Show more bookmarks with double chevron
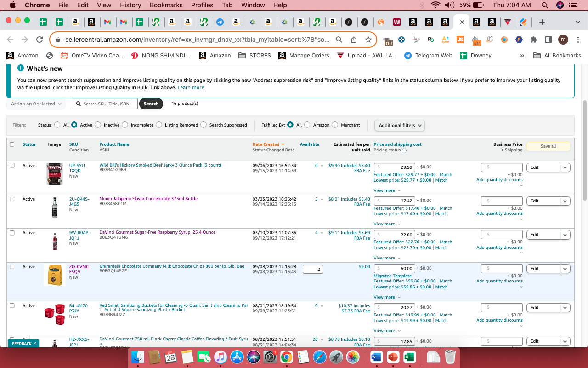The image size is (588, 368). (522, 56)
